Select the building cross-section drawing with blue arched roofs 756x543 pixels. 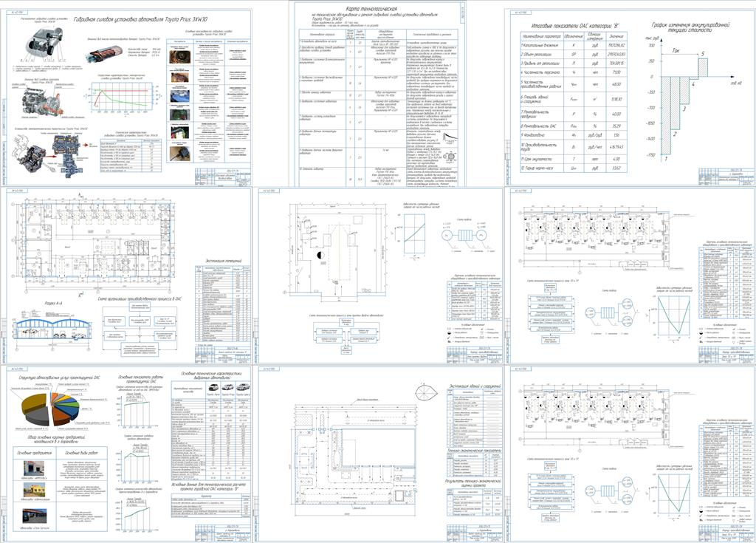click(52, 331)
